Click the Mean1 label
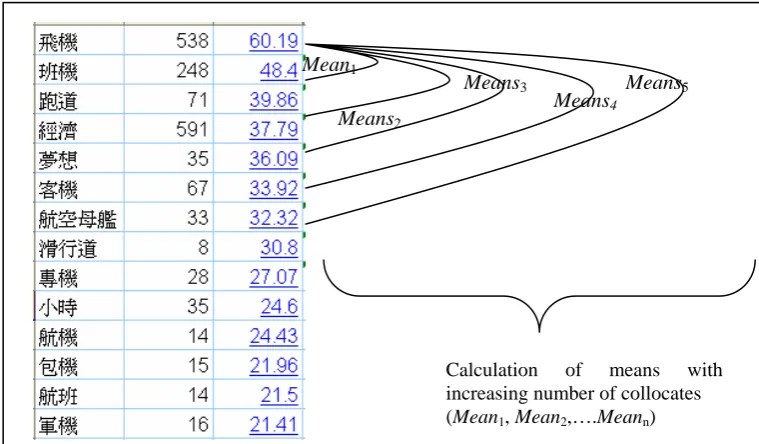759x444 pixels. tap(329, 65)
